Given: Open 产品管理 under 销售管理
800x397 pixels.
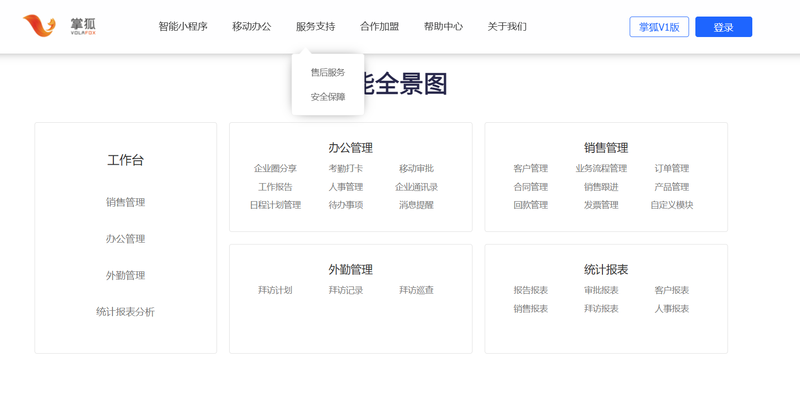Looking at the screenshot, I should (x=672, y=187).
